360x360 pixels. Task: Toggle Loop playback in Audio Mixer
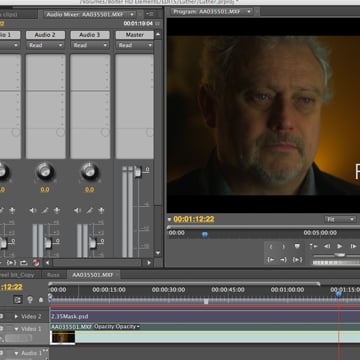coord(24,263)
